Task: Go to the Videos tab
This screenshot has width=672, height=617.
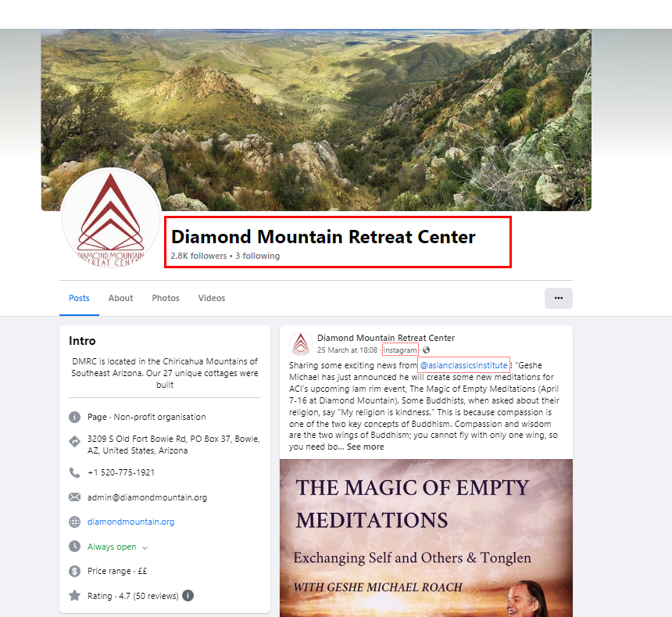Action: click(211, 298)
